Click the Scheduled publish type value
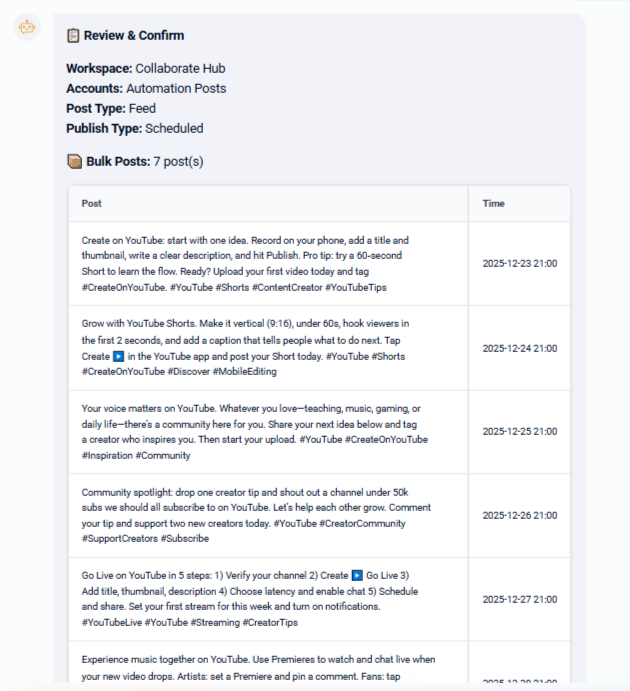This screenshot has height=691, width=630. (x=174, y=129)
